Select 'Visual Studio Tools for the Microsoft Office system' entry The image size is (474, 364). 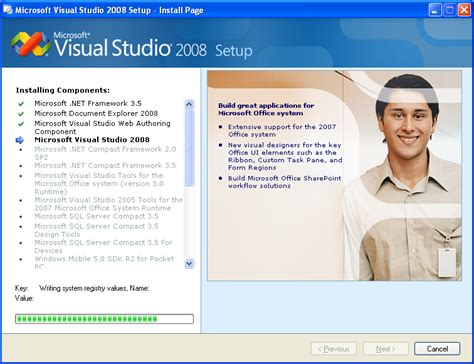(99, 183)
